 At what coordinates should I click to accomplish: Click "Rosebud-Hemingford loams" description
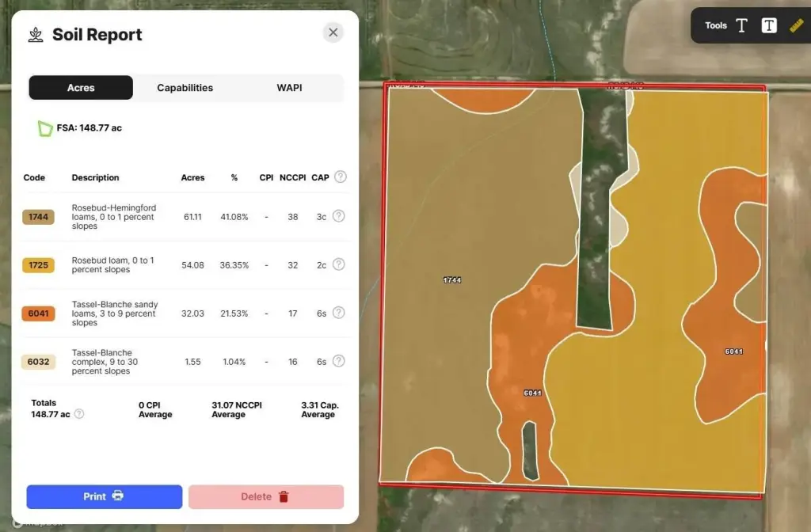pyautogui.click(x=114, y=217)
